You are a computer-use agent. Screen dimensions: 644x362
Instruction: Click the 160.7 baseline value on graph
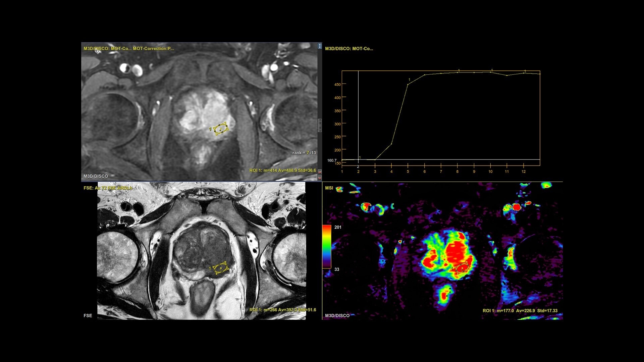click(332, 161)
